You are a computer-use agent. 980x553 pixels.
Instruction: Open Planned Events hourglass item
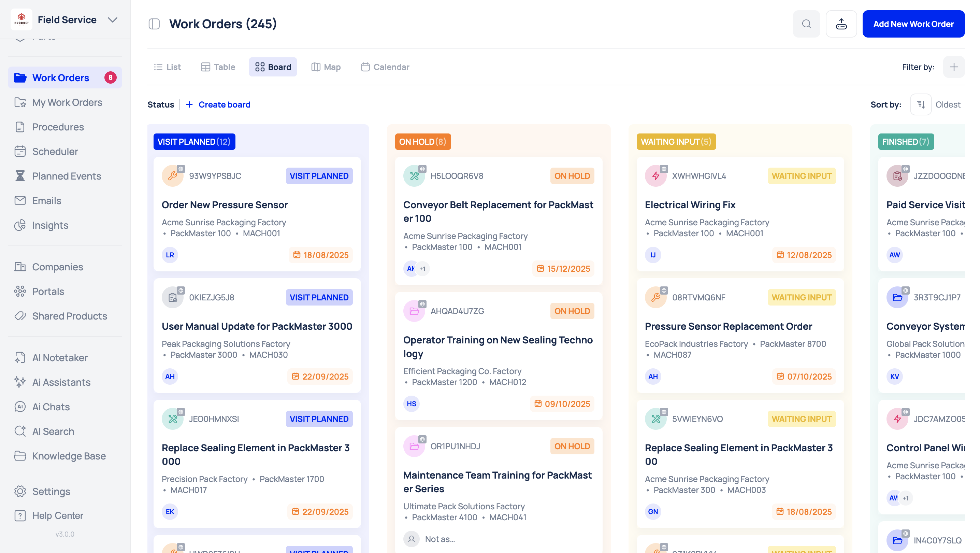(20, 176)
